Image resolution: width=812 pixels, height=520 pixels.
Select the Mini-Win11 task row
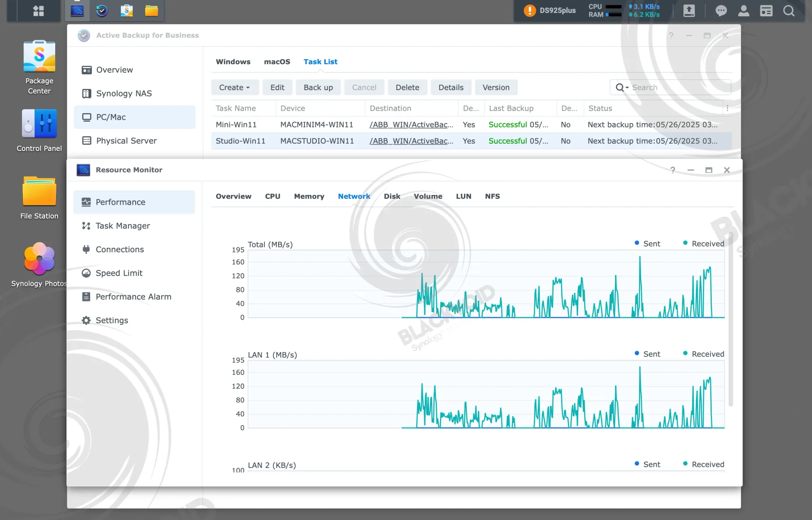click(471, 125)
